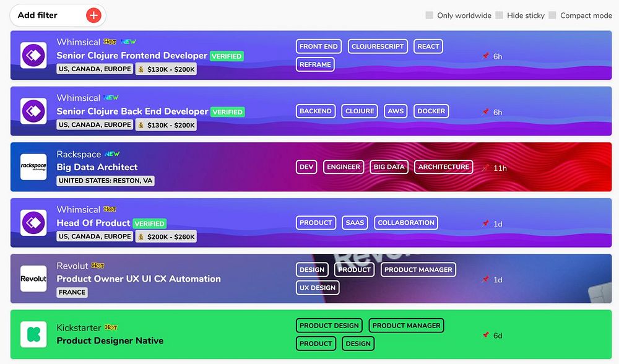Open Senior Clojure Frontend Developer job
619x364 pixels.
click(x=132, y=56)
